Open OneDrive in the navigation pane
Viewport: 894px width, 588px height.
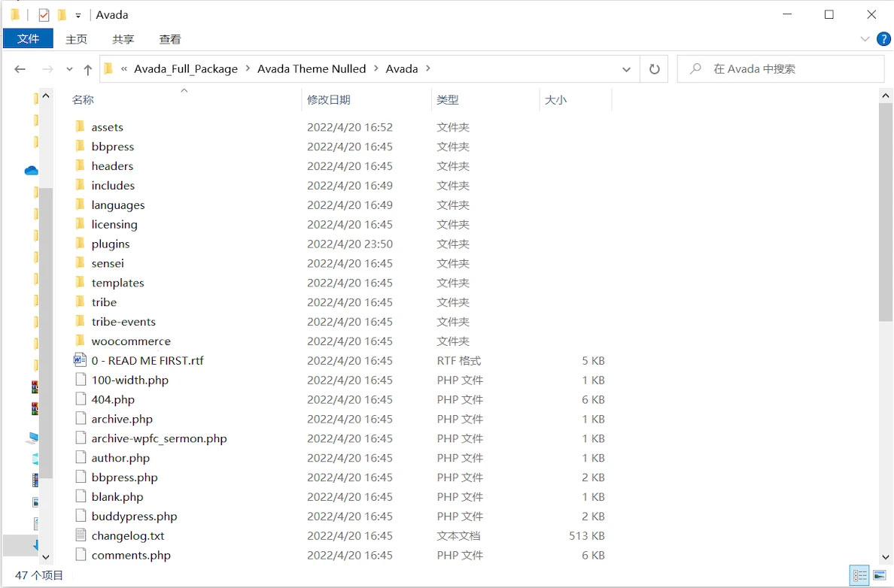click(x=31, y=171)
